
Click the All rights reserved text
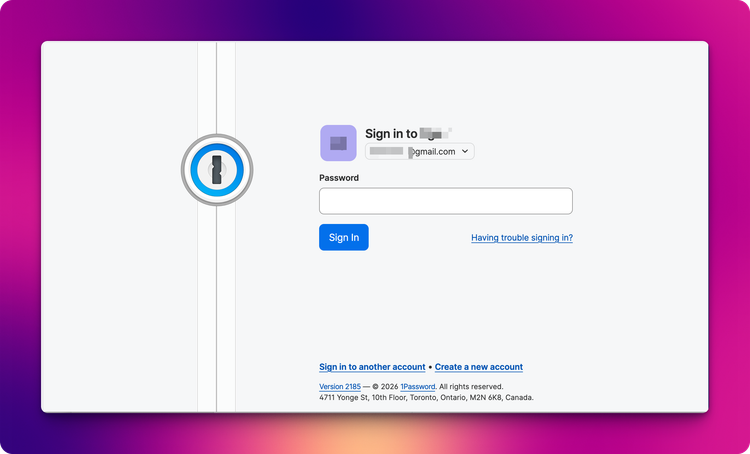[x=471, y=387]
